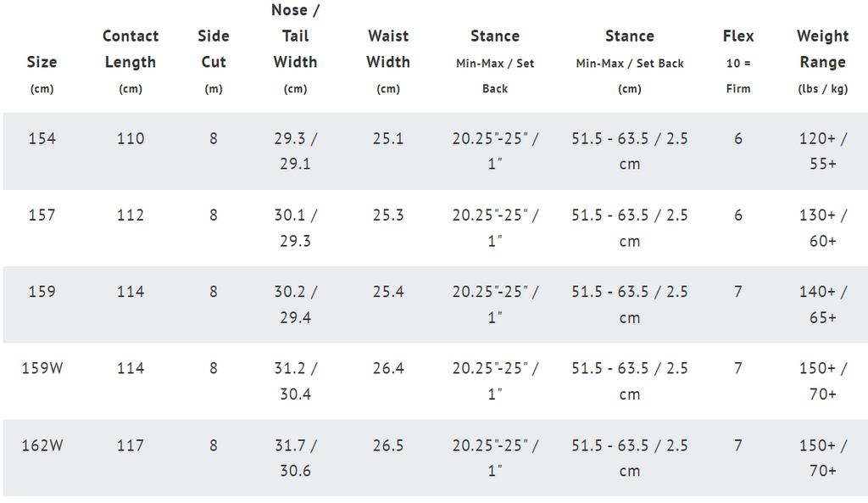This screenshot has height=503, width=868.
Task: Click the Nose / Tail Width header
Action: (x=296, y=48)
